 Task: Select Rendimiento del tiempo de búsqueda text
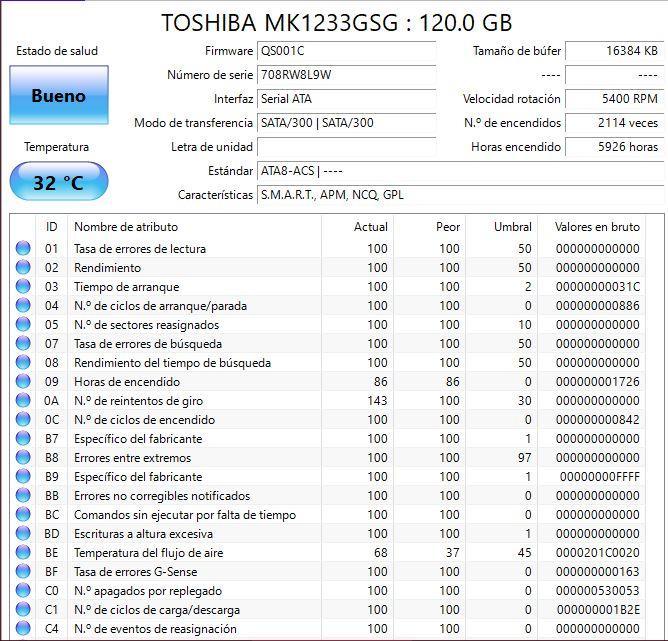point(173,362)
